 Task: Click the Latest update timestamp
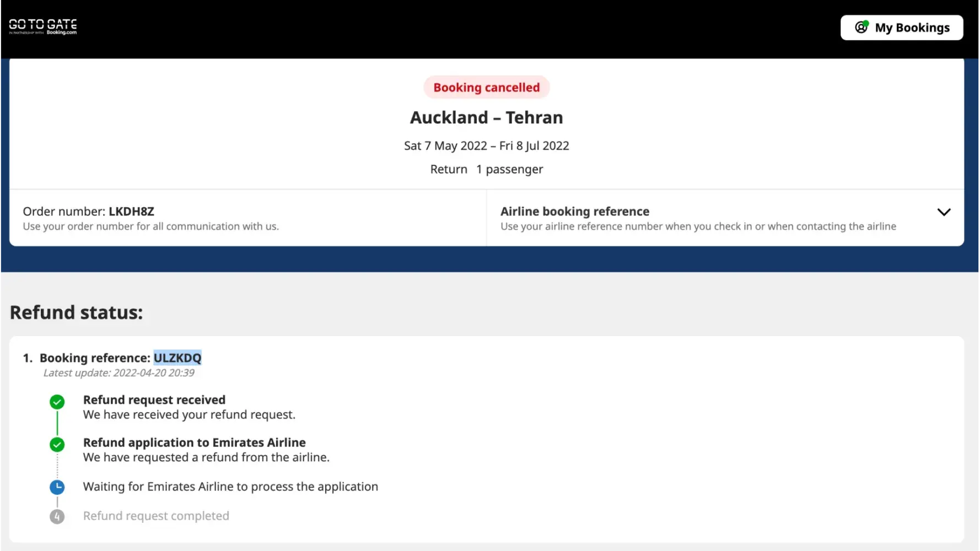click(119, 373)
